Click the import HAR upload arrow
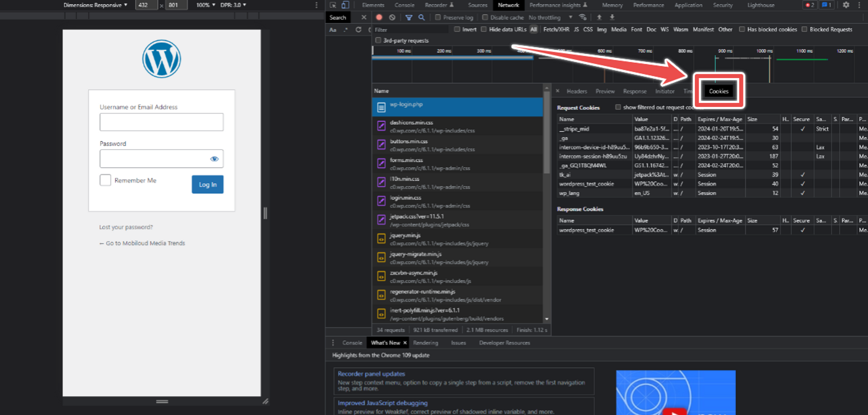The height and width of the screenshot is (415, 868). click(599, 17)
